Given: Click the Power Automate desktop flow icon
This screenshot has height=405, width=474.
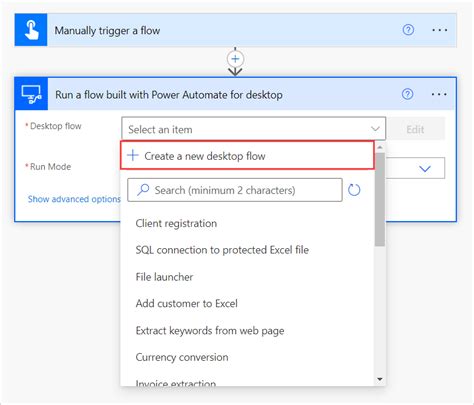Looking at the screenshot, I should pos(31,94).
